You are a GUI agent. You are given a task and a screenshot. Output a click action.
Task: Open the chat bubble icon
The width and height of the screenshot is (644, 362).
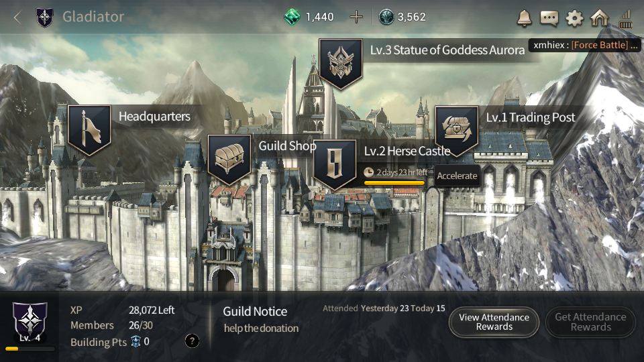click(549, 18)
